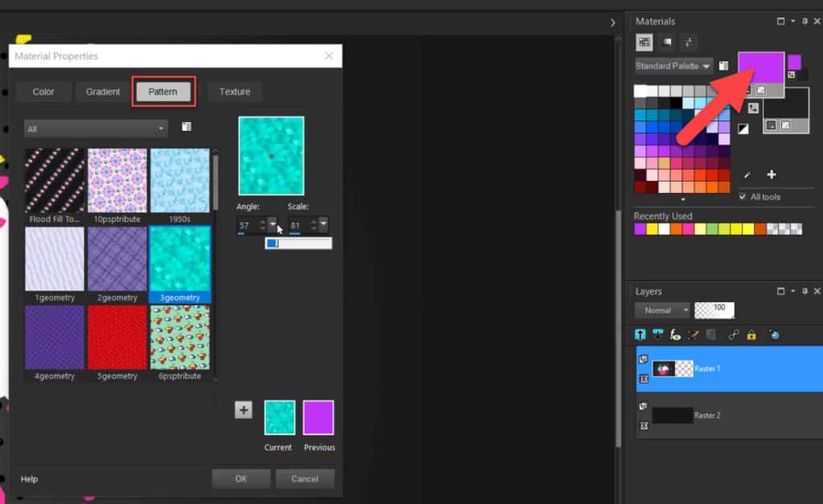The width and height of the screenshot is (823, 504).
Task: Click the Lock Transparency icon in Layers toolbar
Action: pyautogui.click(x=751, y=334)
